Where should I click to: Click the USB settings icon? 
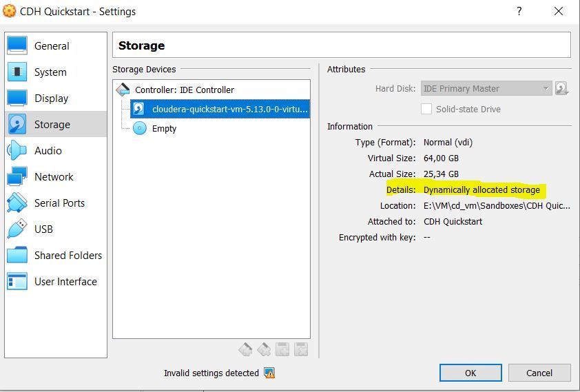pyautogui.click(x=17, y=229)
